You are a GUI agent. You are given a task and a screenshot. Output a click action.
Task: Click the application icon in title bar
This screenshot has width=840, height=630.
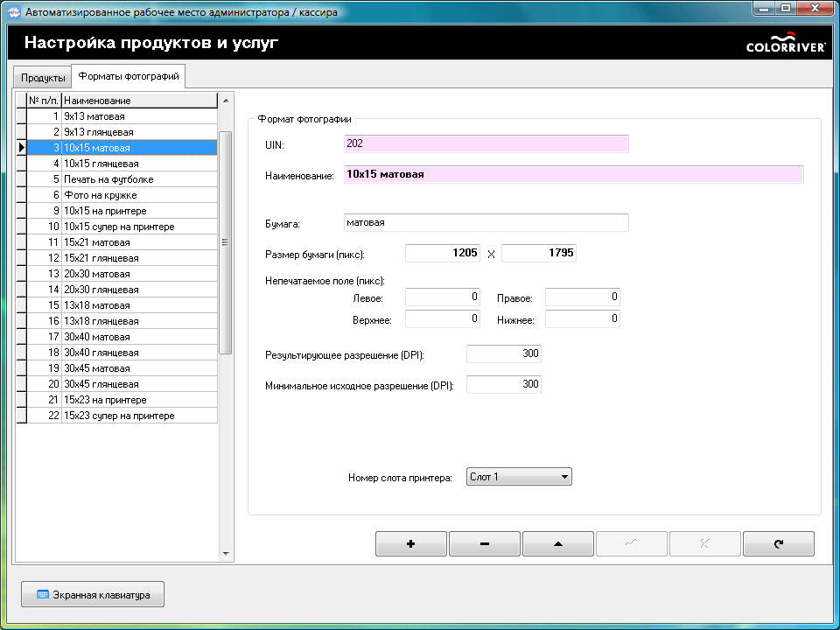click(x=14, y=12)
